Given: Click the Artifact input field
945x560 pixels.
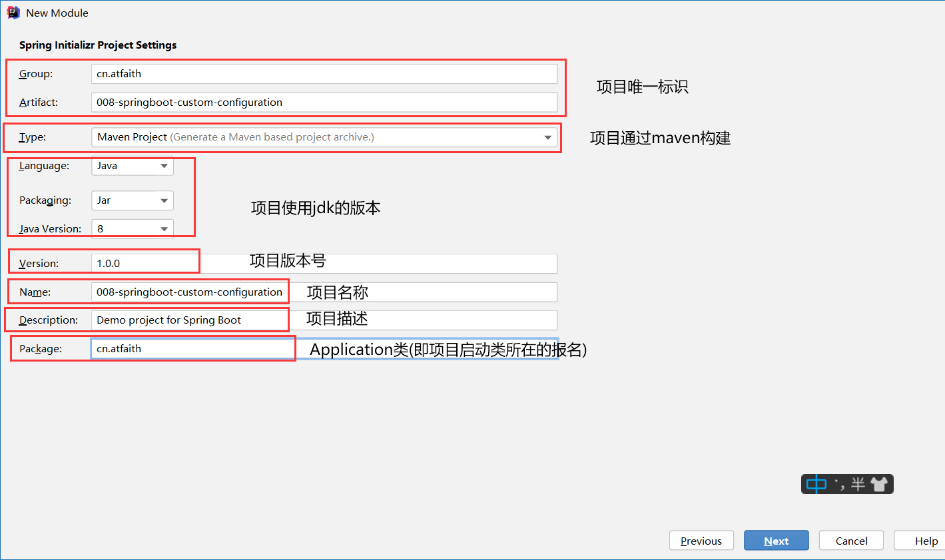Looking at the screenshot, I should (324, 103).
